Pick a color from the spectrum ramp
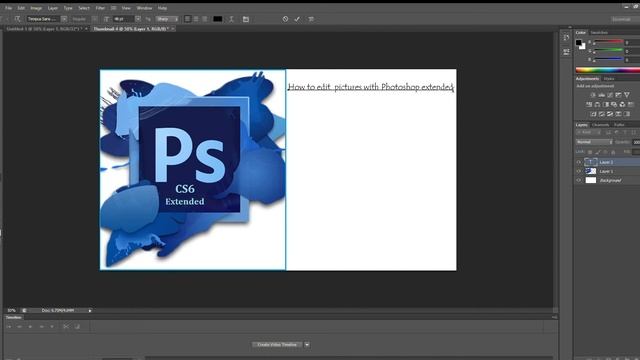Screen dimensions: 640x360 [608, 70]
